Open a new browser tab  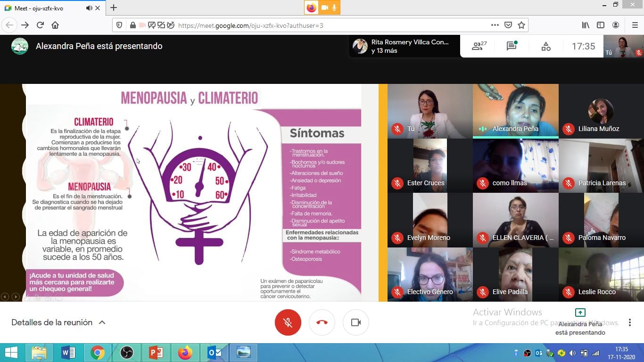pos(114,8)
